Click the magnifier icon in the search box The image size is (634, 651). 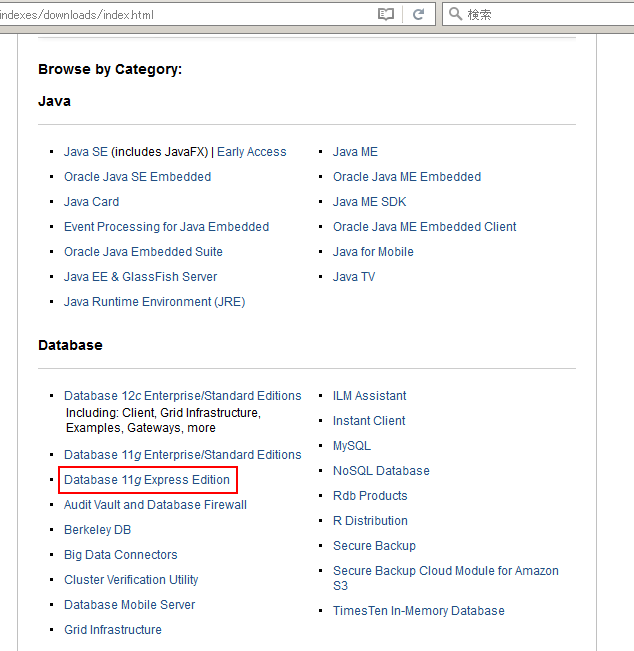click(455, 14)
